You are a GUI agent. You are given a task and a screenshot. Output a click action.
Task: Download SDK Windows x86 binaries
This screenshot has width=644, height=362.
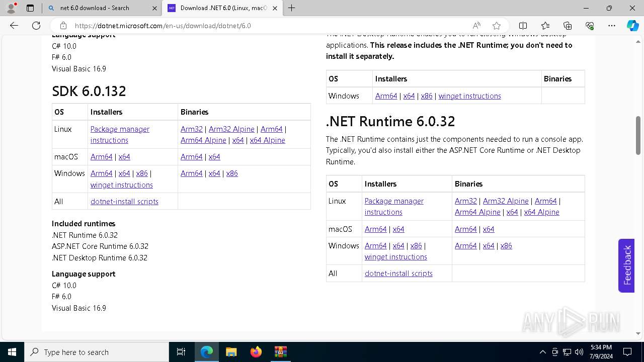232,173
